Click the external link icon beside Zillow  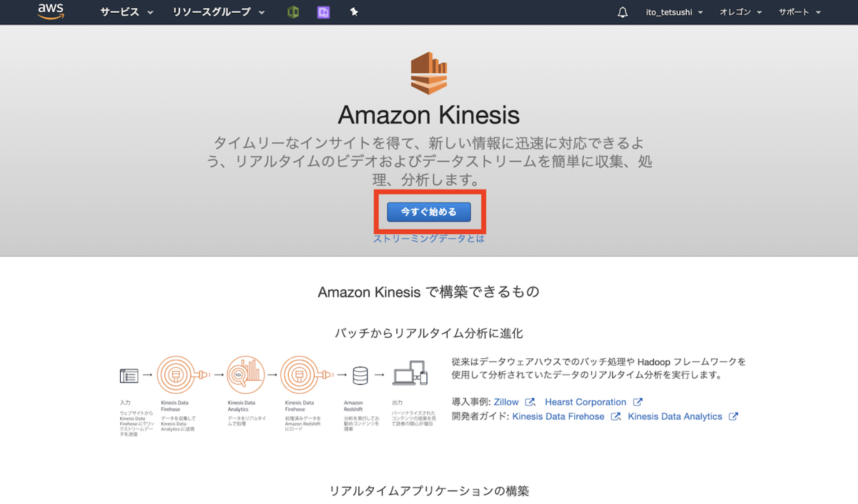tap(530, 402)
